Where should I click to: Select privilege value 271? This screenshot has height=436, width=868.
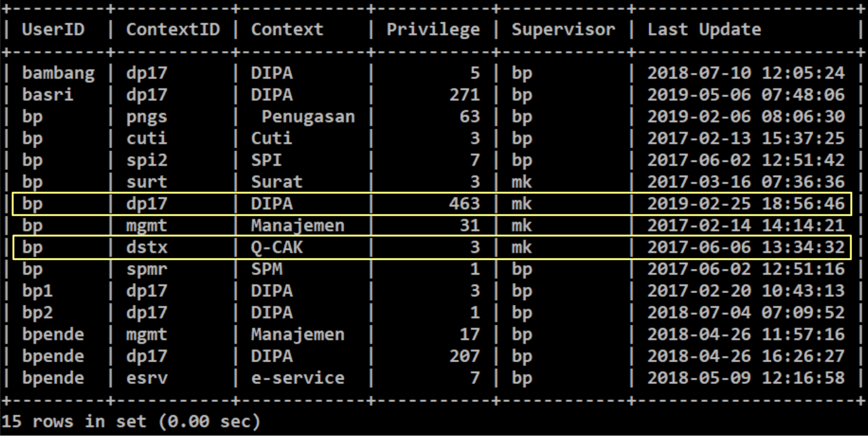point(464,95)
